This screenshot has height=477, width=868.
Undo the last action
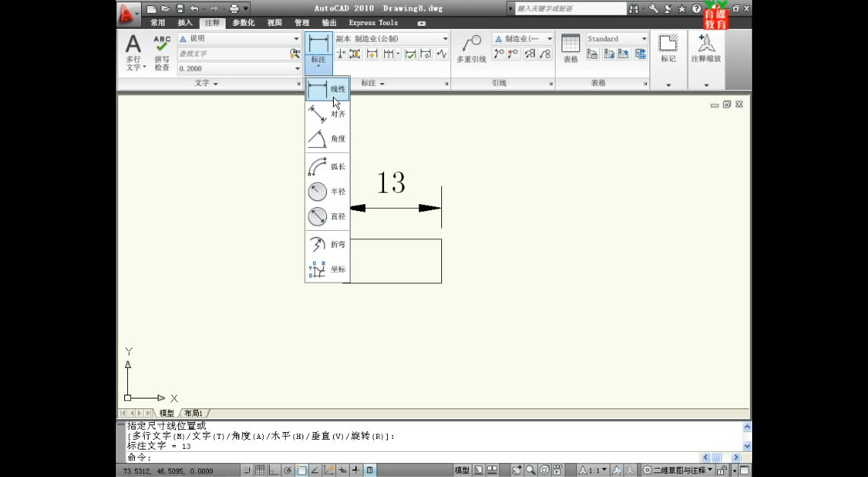coord(194,9)
